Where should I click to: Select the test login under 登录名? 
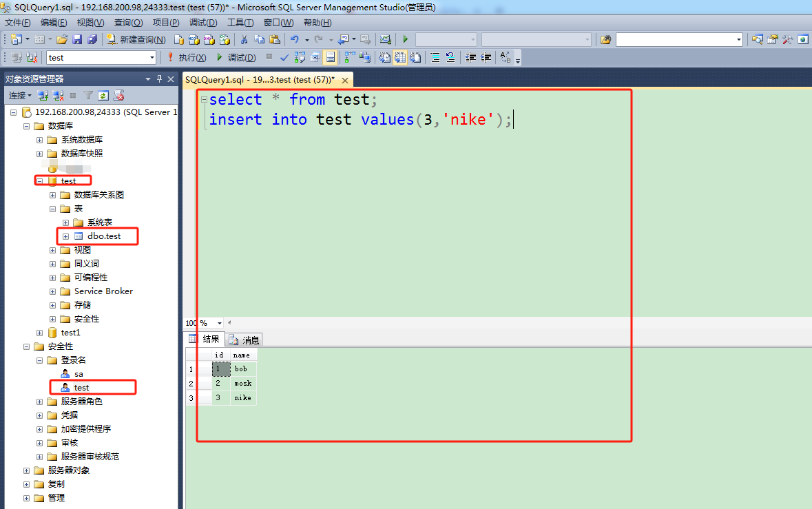tap(81, 387)
